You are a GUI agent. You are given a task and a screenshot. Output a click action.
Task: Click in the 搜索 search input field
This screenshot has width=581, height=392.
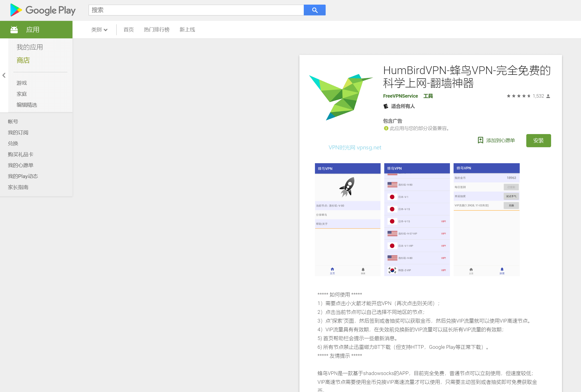tap(196, 10)
